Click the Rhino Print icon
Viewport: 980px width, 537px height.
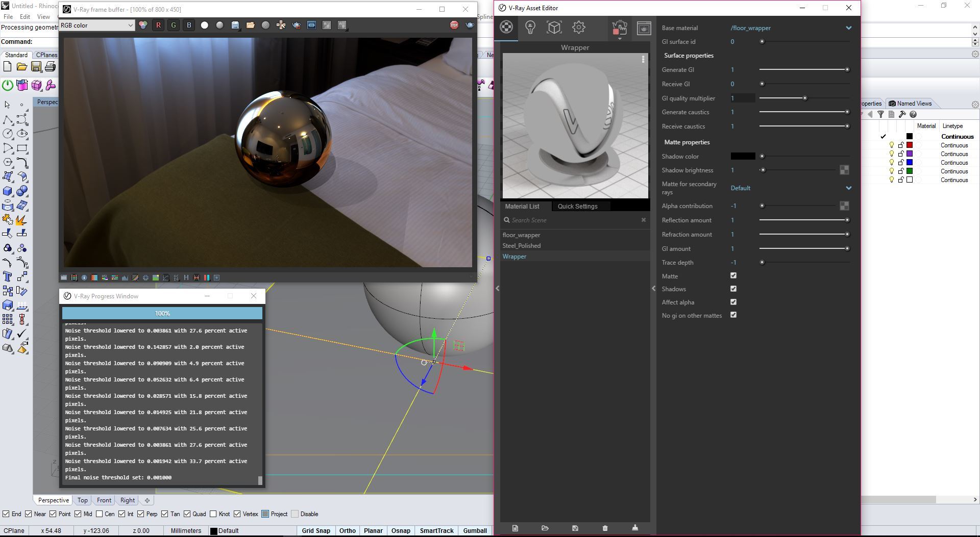(x=50, y=67)
